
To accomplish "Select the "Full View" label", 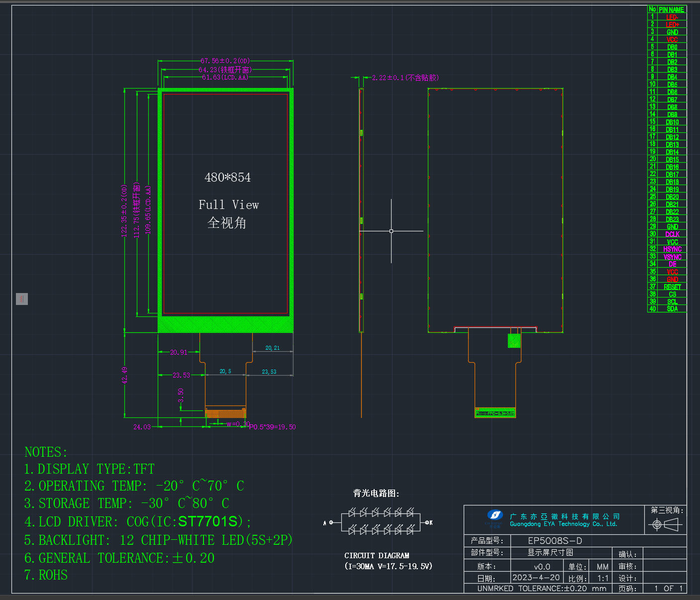I will point(228,204).
